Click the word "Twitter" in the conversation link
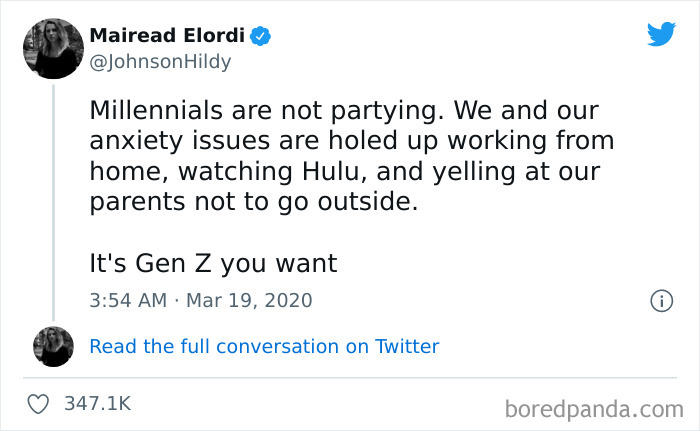 (407, 347)
